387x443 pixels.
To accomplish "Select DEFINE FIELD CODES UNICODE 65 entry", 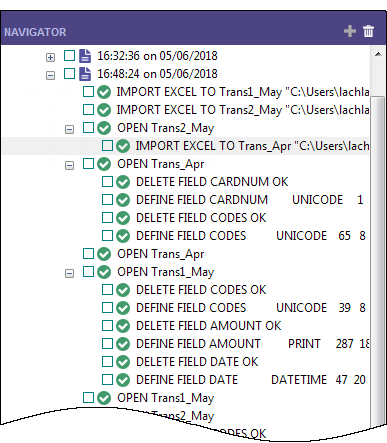I will (x=251, y=236).
